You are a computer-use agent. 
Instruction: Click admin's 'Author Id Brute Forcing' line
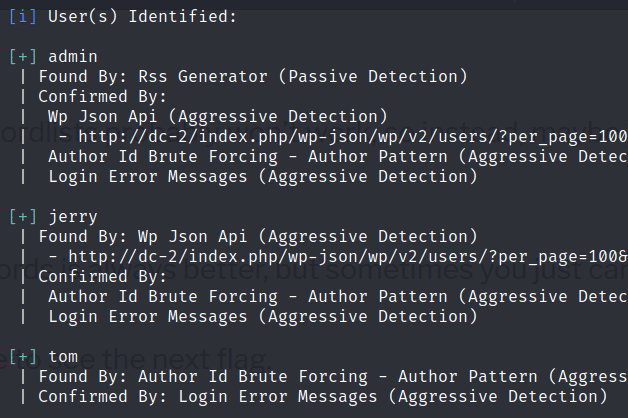[x=338, y=157]
